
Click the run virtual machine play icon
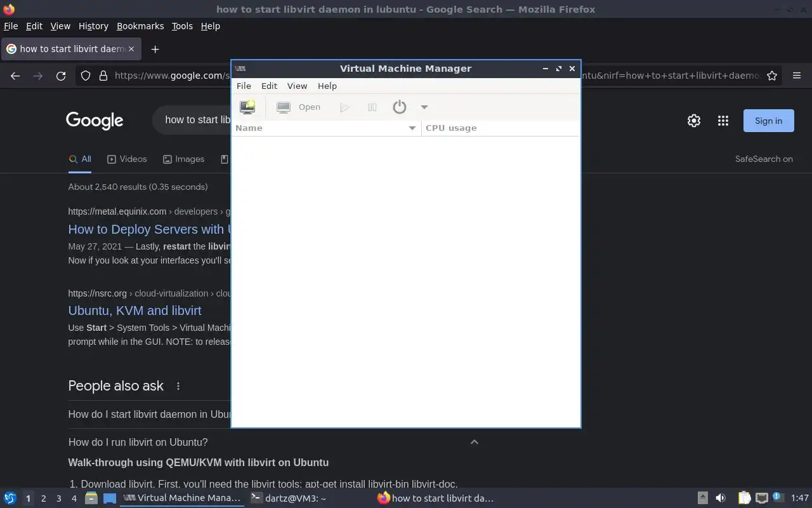pos(344,107)
